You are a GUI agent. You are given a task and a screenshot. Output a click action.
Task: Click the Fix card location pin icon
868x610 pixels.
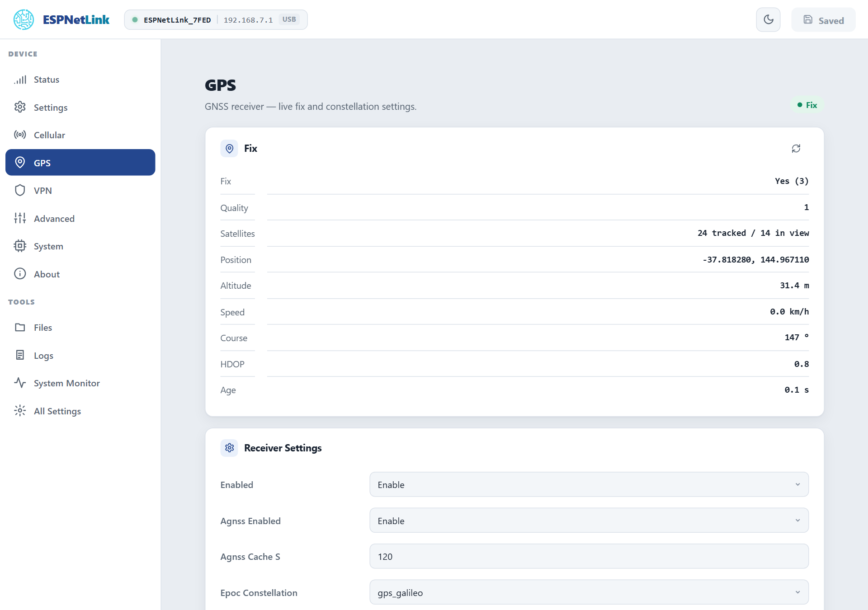(x=229, y=149)
